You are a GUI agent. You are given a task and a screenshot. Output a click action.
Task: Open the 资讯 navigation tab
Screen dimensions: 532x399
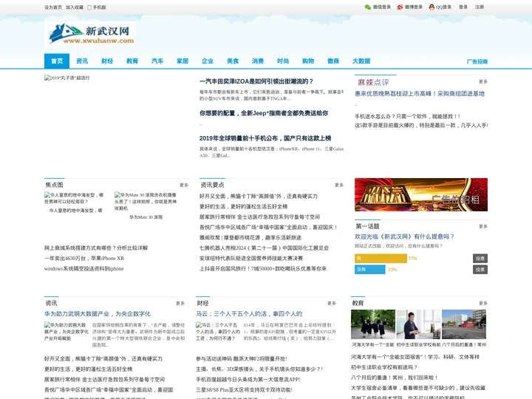[x=82, y=61]
